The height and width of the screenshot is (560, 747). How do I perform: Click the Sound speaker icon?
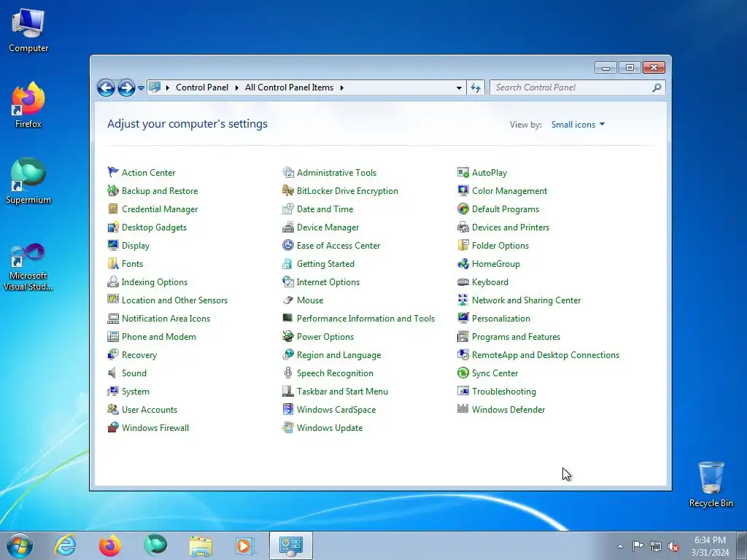pyautogui.click(x=113, y=373)
